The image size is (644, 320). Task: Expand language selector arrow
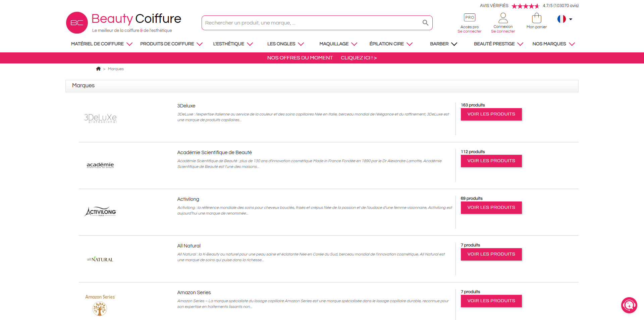571,19
